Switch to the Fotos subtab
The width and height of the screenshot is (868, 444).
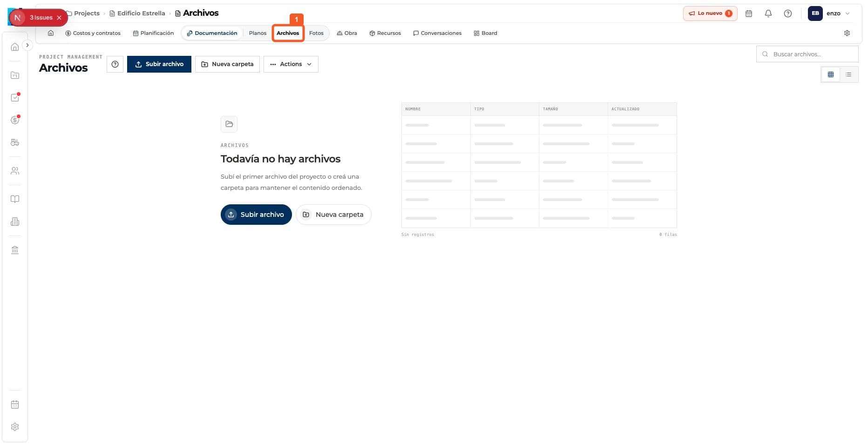coord(316,33)
